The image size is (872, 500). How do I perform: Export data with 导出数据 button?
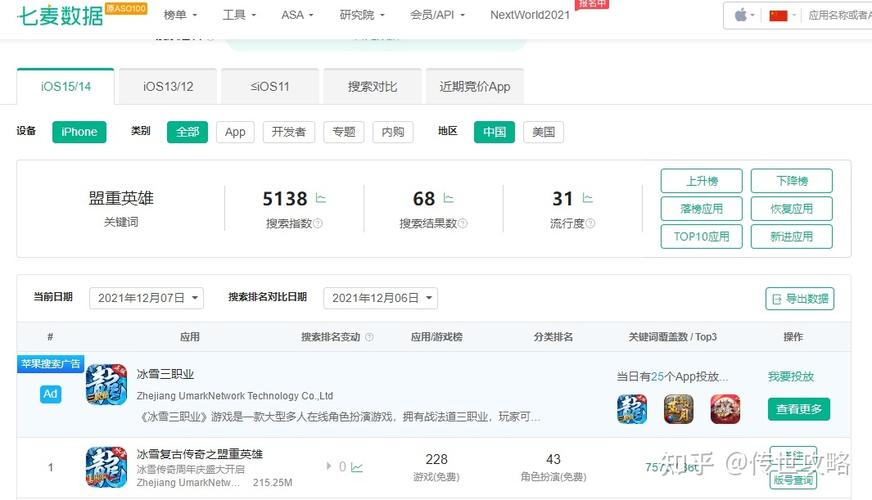tap(800, 299)
